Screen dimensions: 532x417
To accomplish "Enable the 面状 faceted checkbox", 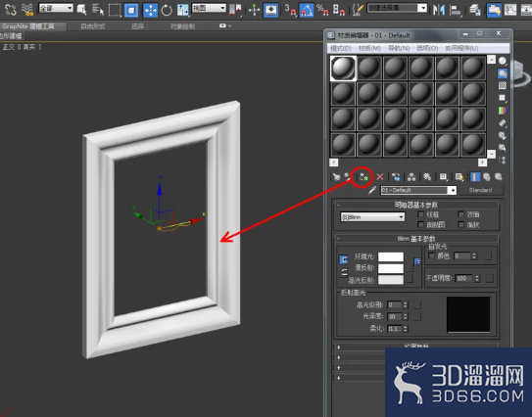I will [x=460, y=224].
